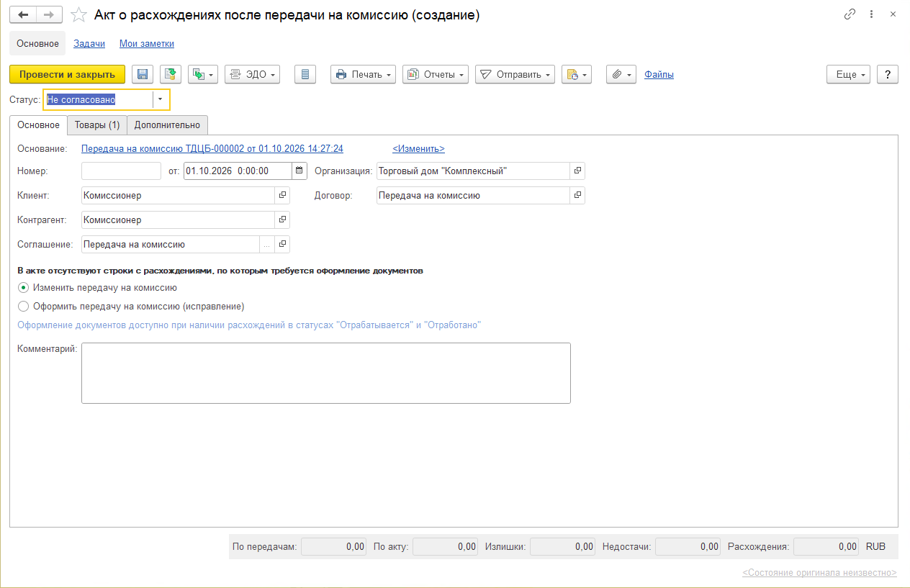The width and height of the screenshot is (910, 588).
Task: Expand the Еще menu
Action: tap(849, 74)
